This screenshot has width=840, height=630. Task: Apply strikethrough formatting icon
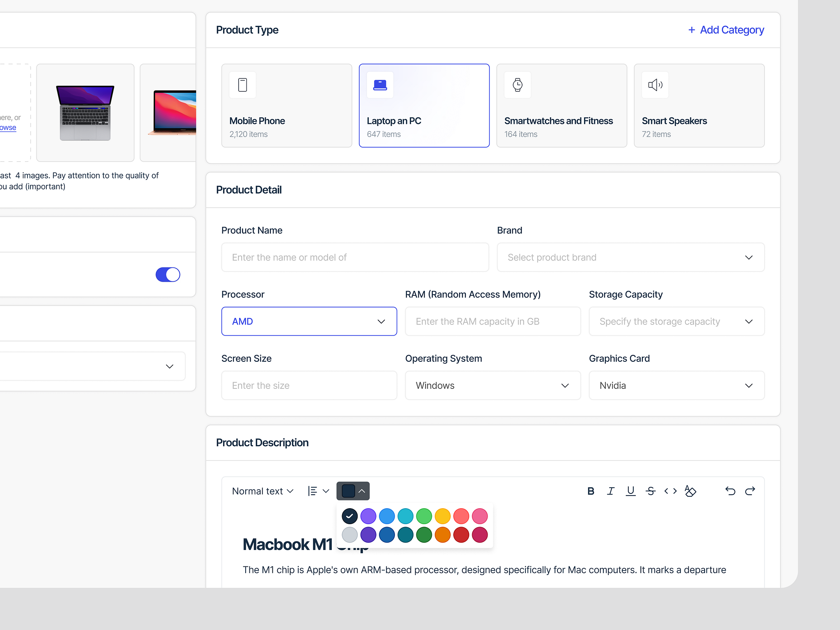[651, 491]
